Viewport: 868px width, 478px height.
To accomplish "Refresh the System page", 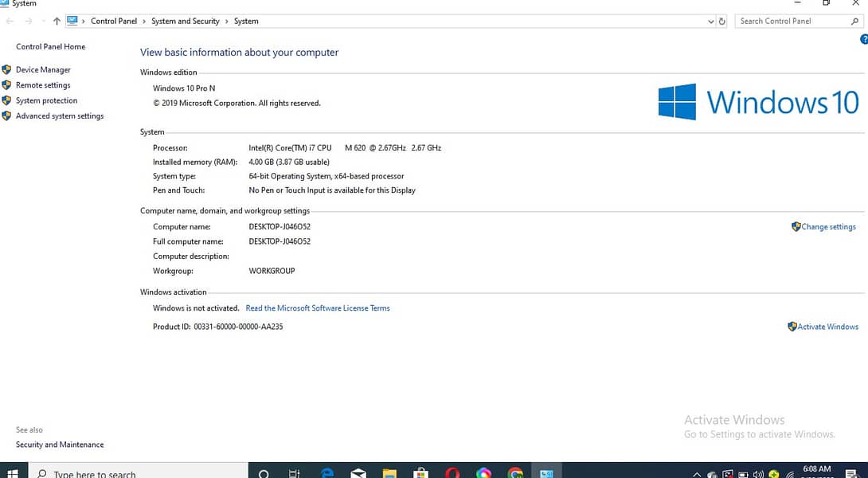I will [721, 22].
